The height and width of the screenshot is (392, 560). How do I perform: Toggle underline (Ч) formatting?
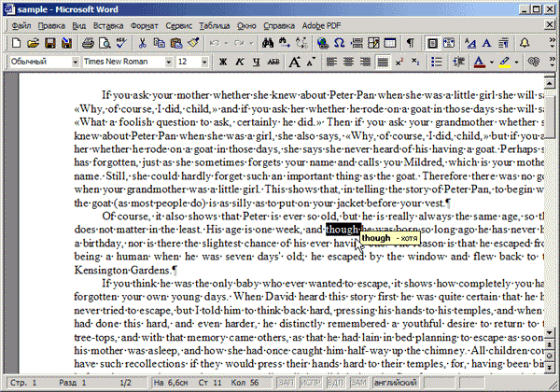[x=256, y=63]
